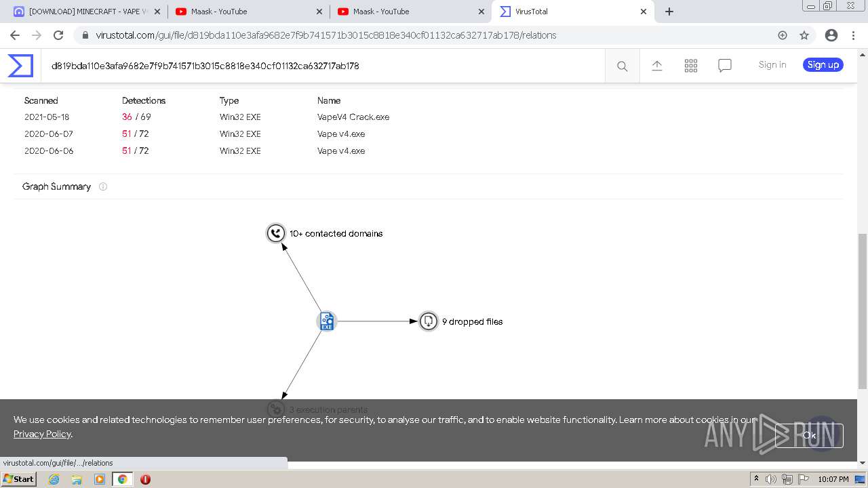
Task: Open a new browser tab
Action: (x=669, y=12)
